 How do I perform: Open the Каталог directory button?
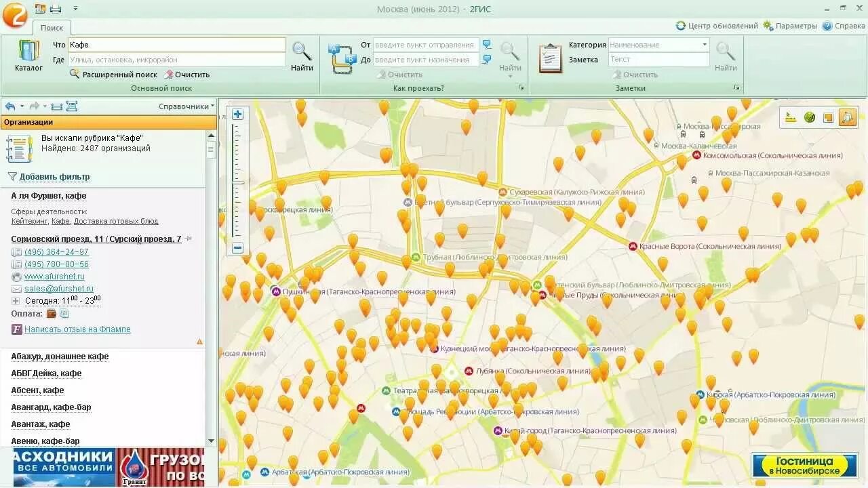coord(28,56)
